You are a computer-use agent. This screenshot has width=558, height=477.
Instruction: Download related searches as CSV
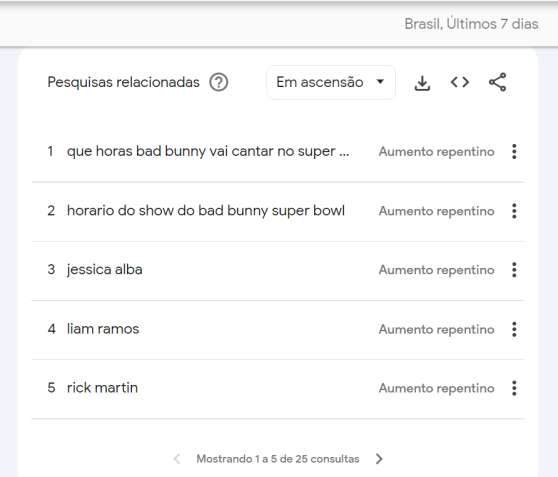[x=422, y=83]
